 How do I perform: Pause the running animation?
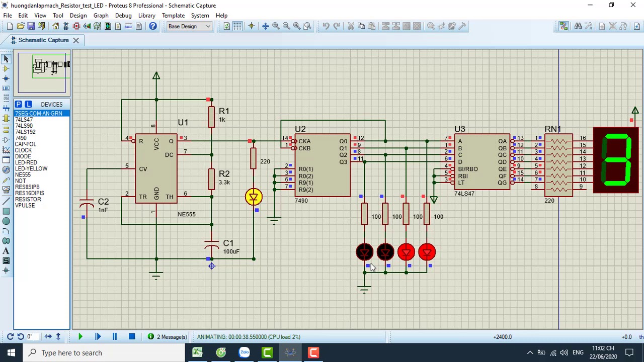115,337
